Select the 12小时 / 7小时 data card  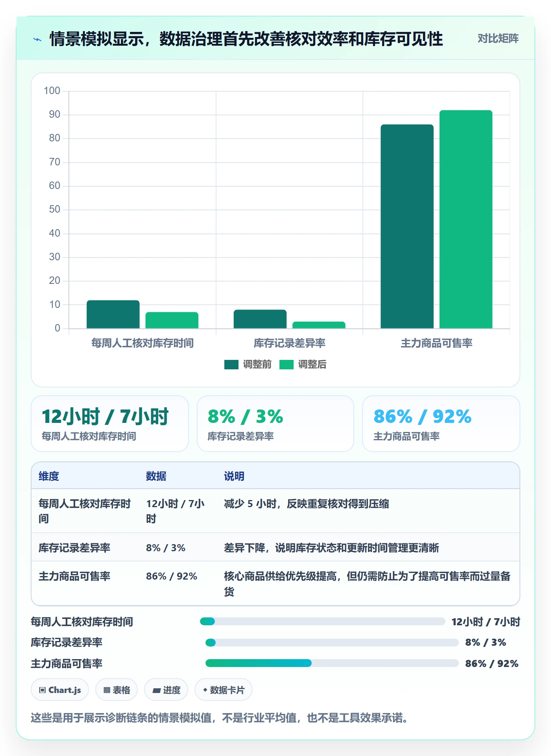pyautogui.click(x=110, y=424)
